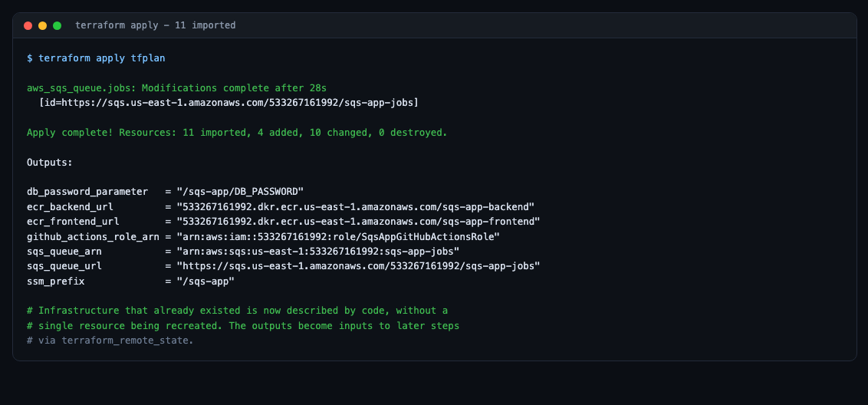Click the value "/sqs-app/DB_PASSWORD"
868x405 pixels.
[240, 192]
